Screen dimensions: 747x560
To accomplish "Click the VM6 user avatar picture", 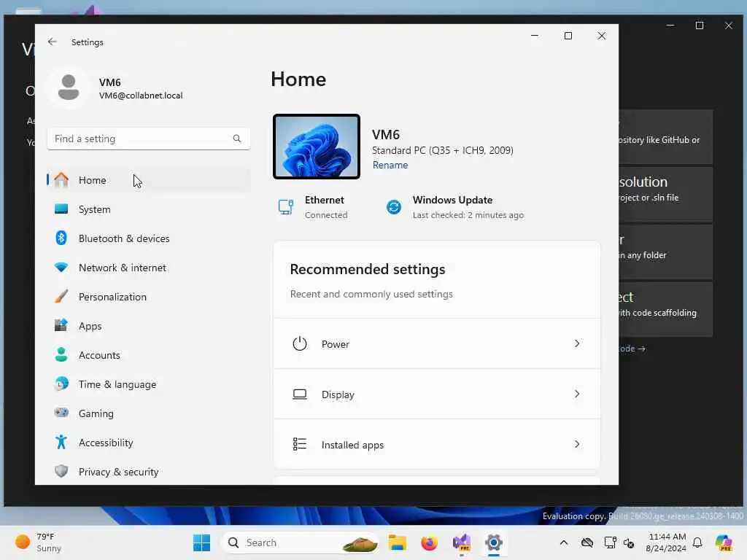I will click(69, 87).
